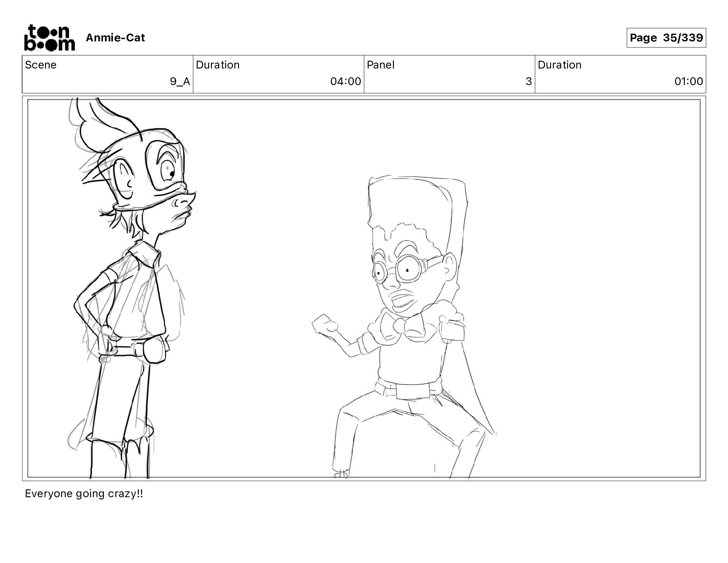Select the panel duration value '01:00'
Image resolution: width=728 pixels, height=563 pixels.
688,81
